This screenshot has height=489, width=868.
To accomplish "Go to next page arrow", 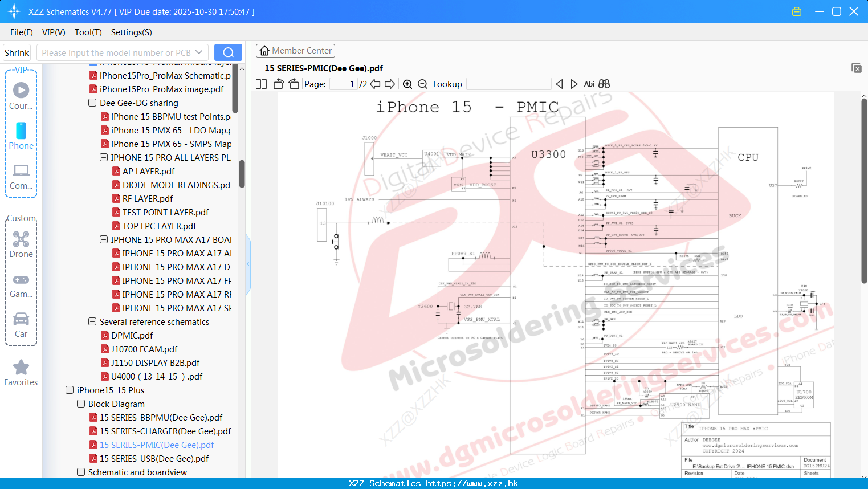I will click(390, 84).
